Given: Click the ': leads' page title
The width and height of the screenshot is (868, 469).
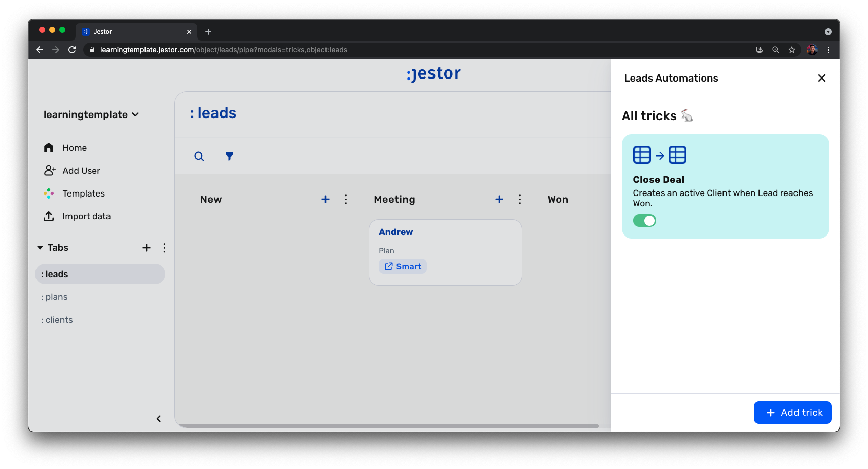Looking at the screenshot, I should [213, 113].
